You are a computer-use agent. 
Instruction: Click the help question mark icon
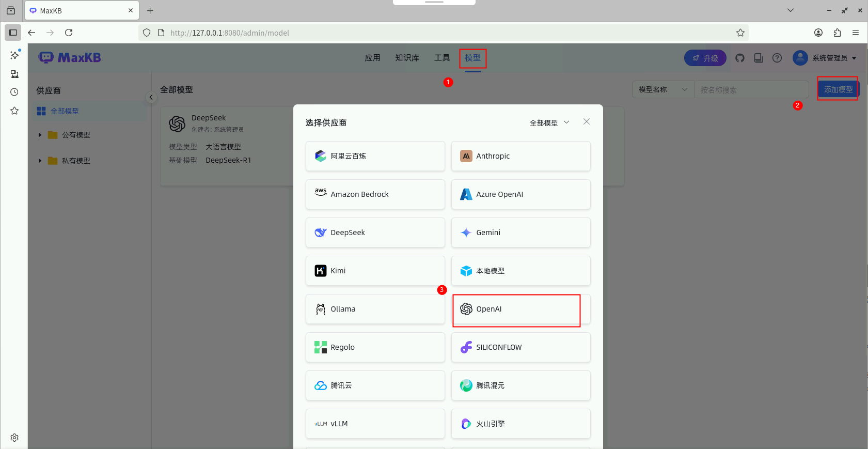(x=777, y=58)
